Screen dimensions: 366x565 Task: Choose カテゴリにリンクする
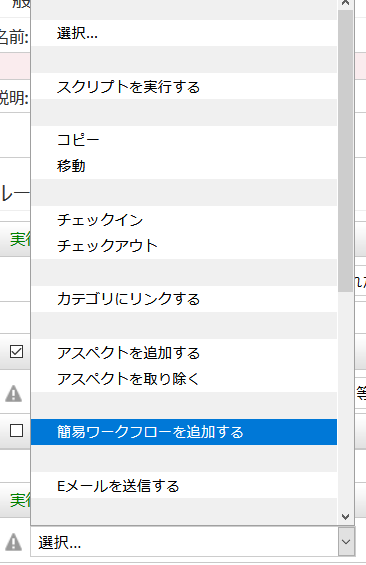(x=184, y=299)
